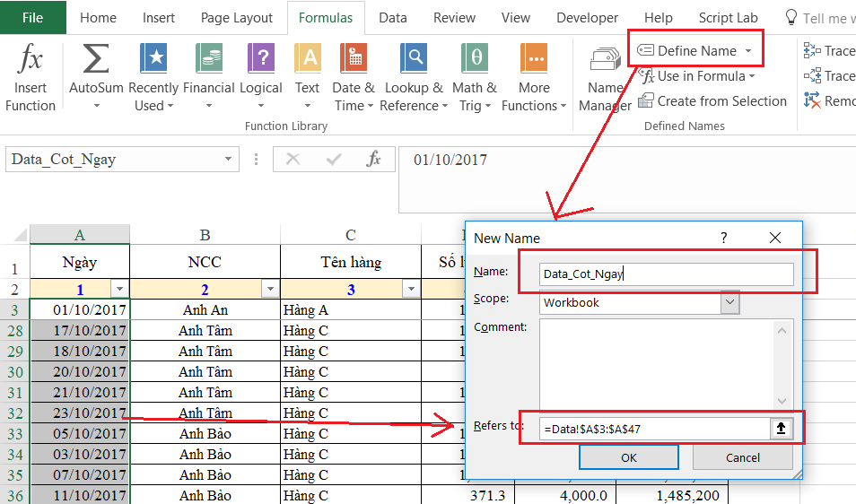856x504 pixels.
Task: Open Lookup & Reference functions
Action: click(414, 78)
